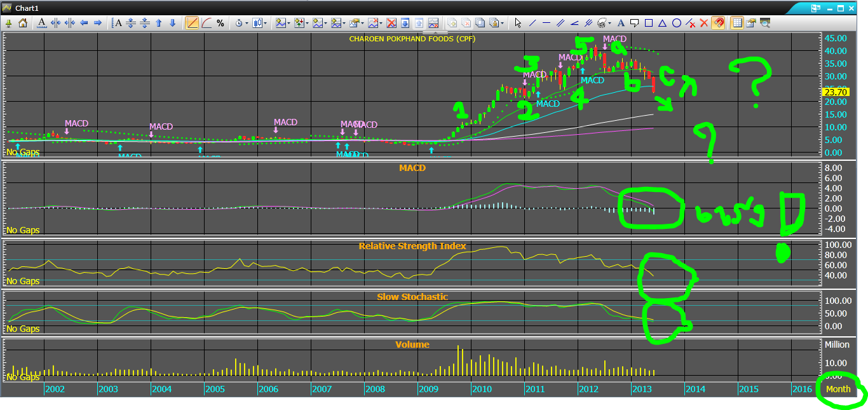Screen dimensions: 868x410
Task: Toggle the logarithmic curve scale button
Action: click(207, 23)
